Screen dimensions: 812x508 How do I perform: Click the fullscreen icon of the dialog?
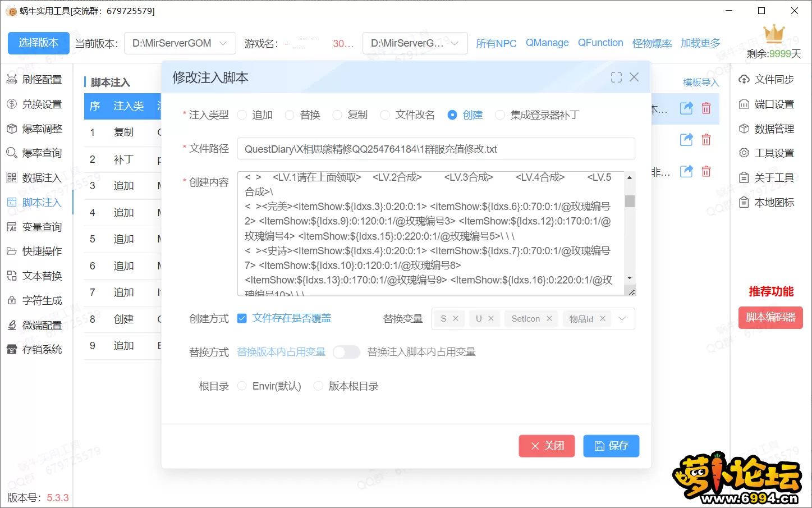[616, 77]
